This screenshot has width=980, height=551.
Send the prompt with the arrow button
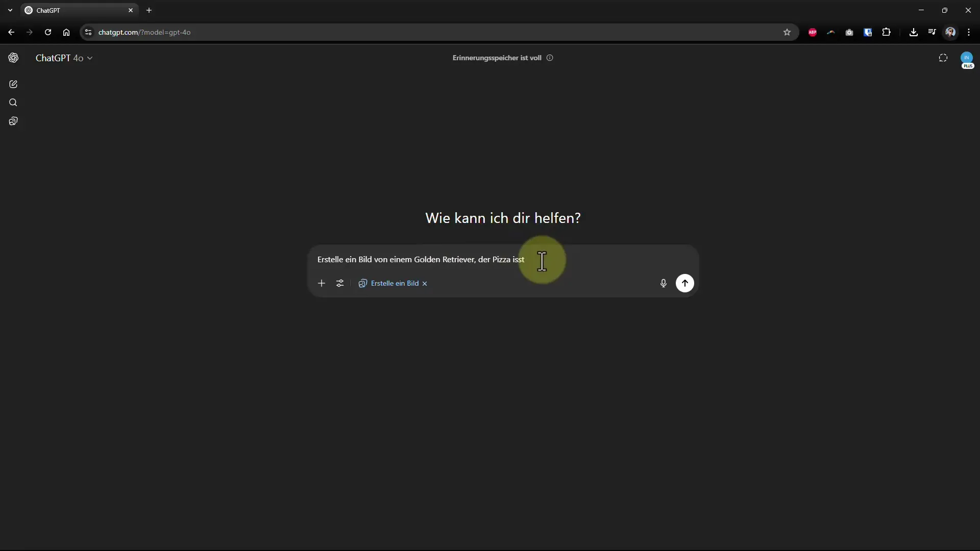[685, 283]
